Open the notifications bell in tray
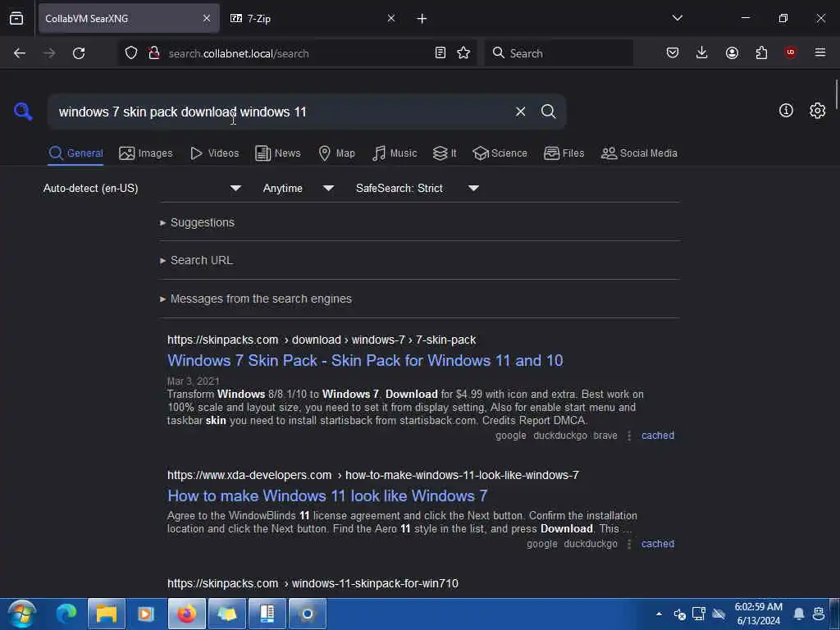The height and width of the screenshot is (630, 840). (798, 614)
